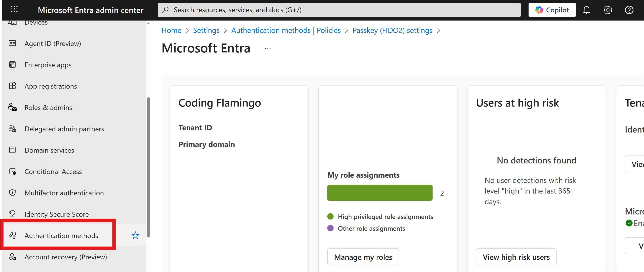Toggle the favorite star on Authentication methods

pos(135,235)
